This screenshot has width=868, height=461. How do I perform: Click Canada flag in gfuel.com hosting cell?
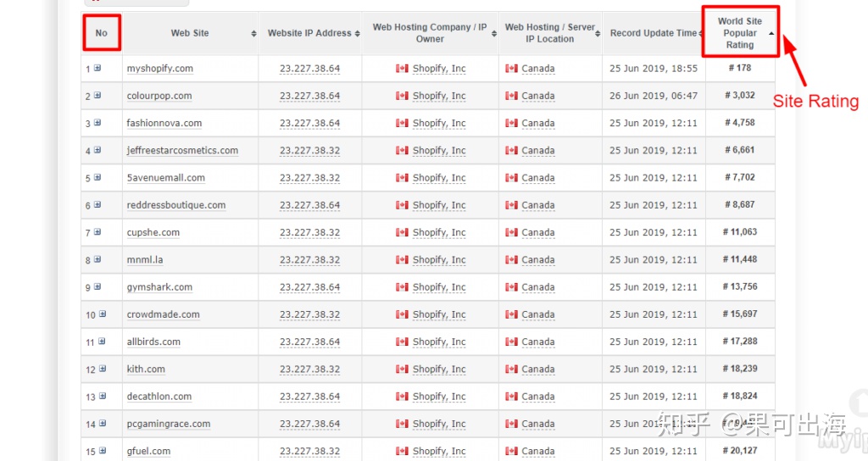tap(402, 451)
